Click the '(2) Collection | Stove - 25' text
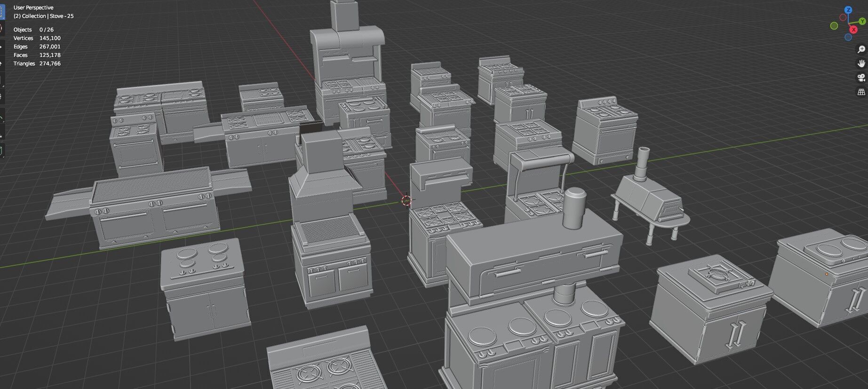This screenshot has height=389, width=868. [x=43, y=16]
